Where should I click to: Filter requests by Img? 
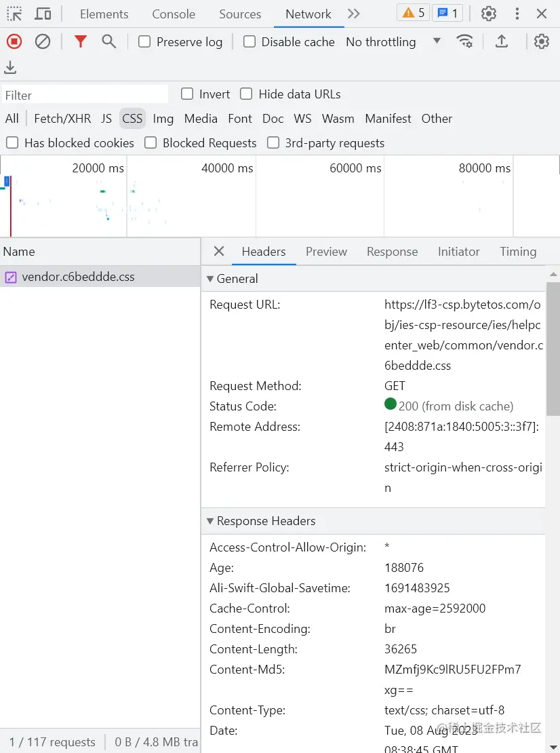click(x=163, y=119)
